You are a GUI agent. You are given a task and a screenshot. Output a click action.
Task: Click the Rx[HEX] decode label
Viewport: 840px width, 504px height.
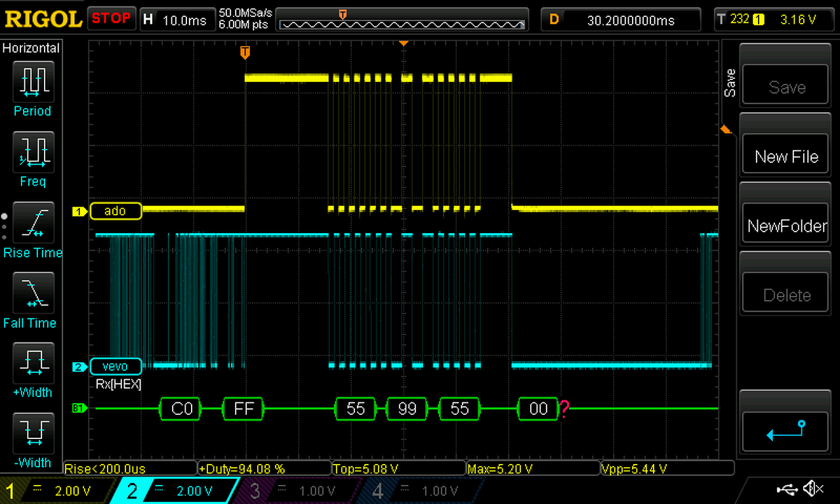[118, 385]
